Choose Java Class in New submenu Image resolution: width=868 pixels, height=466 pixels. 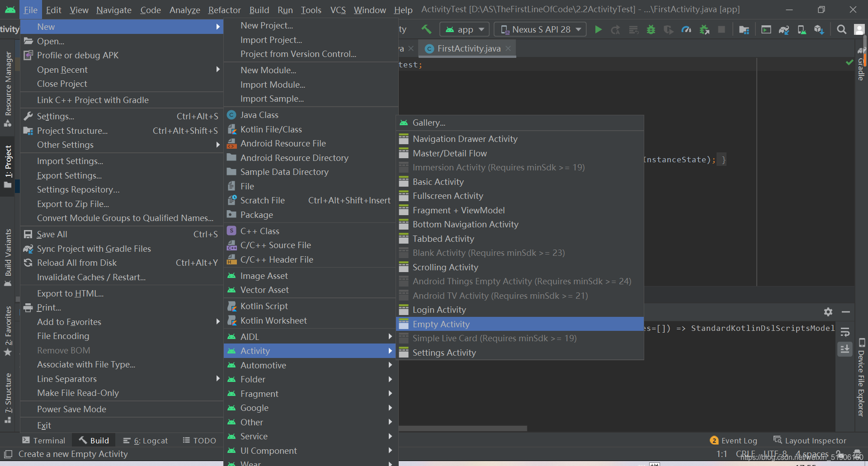point(310,115)
